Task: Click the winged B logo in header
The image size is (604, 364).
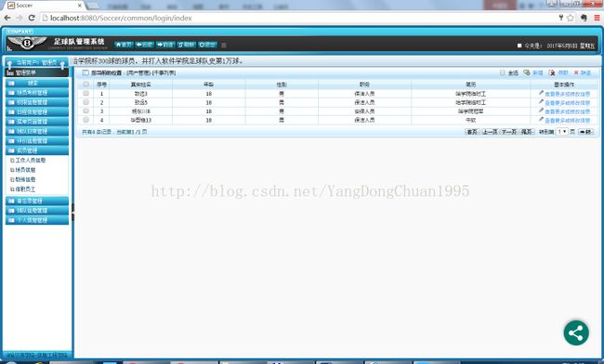Action: [x=27, y=43]
